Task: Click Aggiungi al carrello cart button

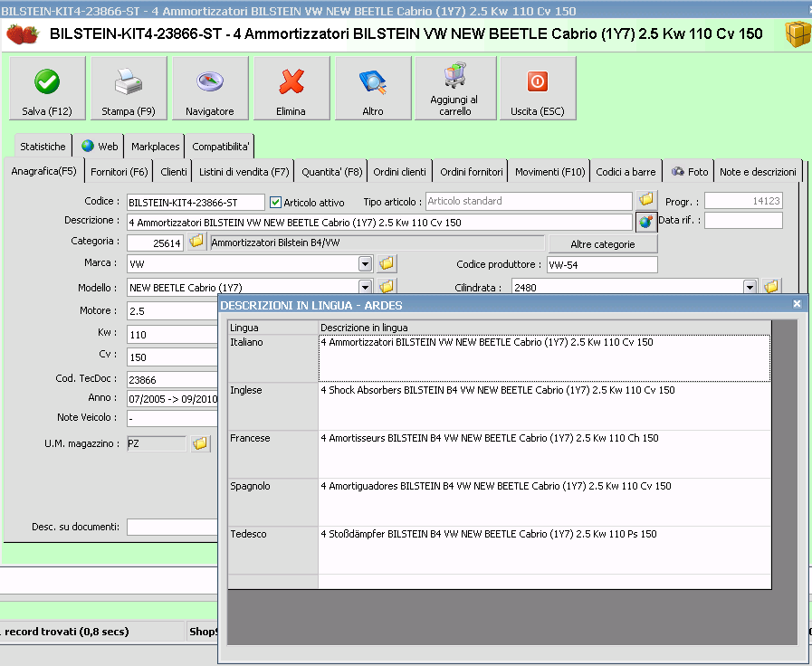Action: [x=455, y=89]
